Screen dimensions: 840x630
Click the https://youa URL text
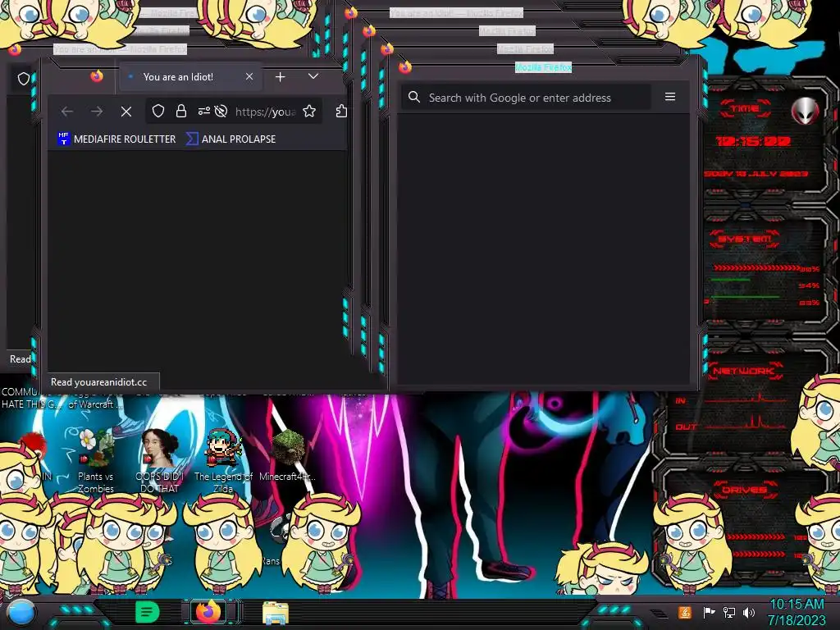point(266,112)
